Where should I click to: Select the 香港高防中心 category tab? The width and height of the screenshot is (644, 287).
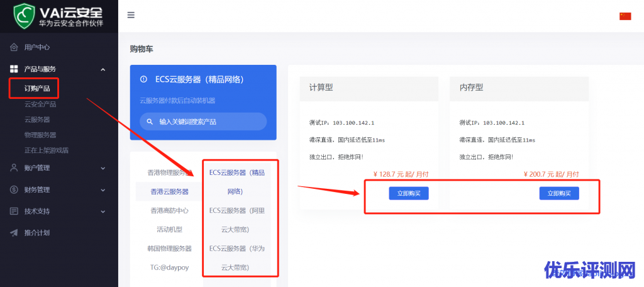(x=169, y=210)
